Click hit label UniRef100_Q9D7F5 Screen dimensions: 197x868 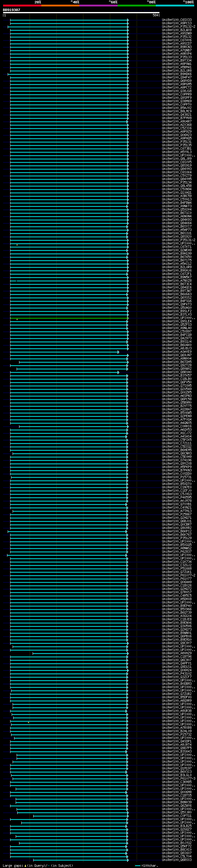point(177,749)
